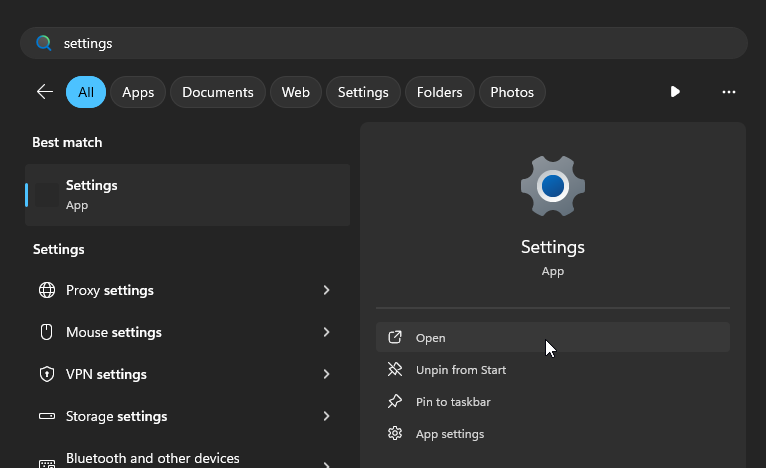Open the three-dots more options menu
766x468 pixels.
click(x=728, y=92)
